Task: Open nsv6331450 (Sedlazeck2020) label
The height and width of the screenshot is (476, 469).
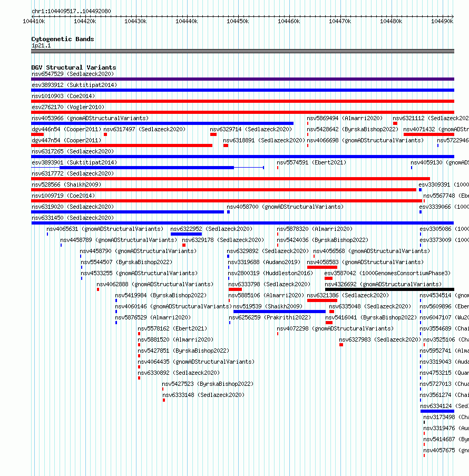Action: [73, 218]
